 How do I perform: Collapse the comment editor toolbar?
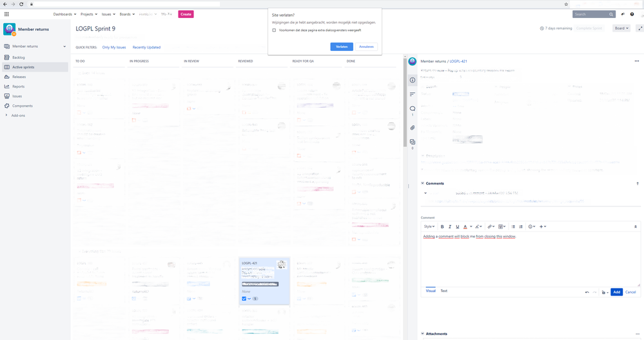click(x=636, y=226)
